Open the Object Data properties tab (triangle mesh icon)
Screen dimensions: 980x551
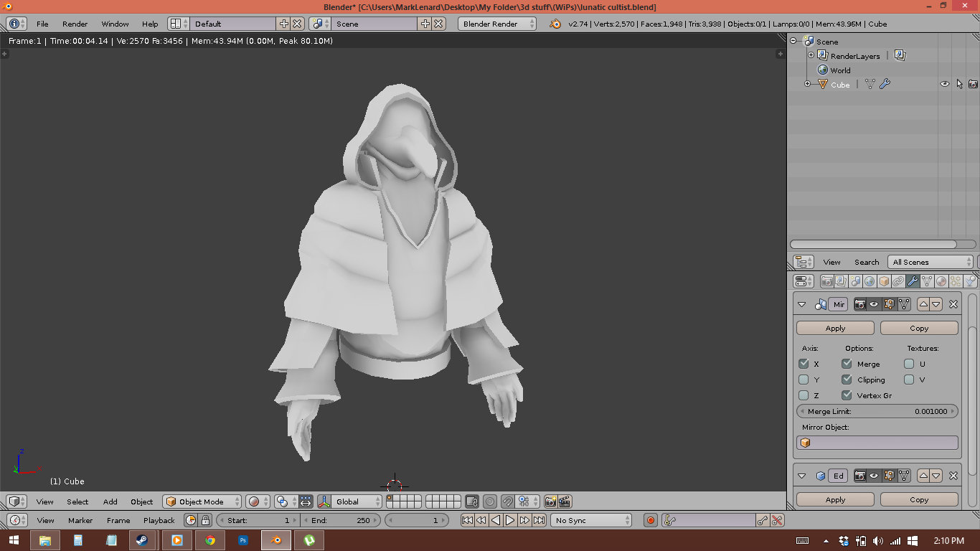pyautogui.click(x=927, y=281)
